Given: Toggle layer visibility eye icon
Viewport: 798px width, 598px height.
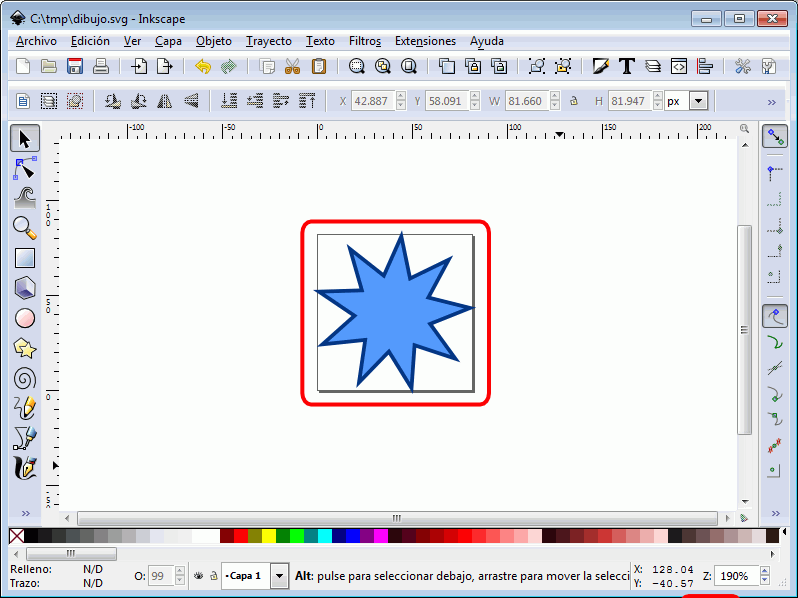Looking at the screenshot, I should point(199,576).
